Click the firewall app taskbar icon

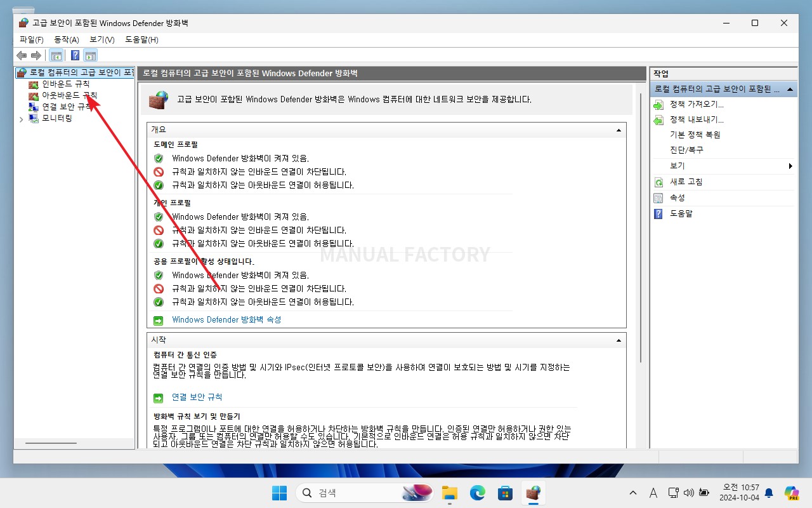click(534, 493)
